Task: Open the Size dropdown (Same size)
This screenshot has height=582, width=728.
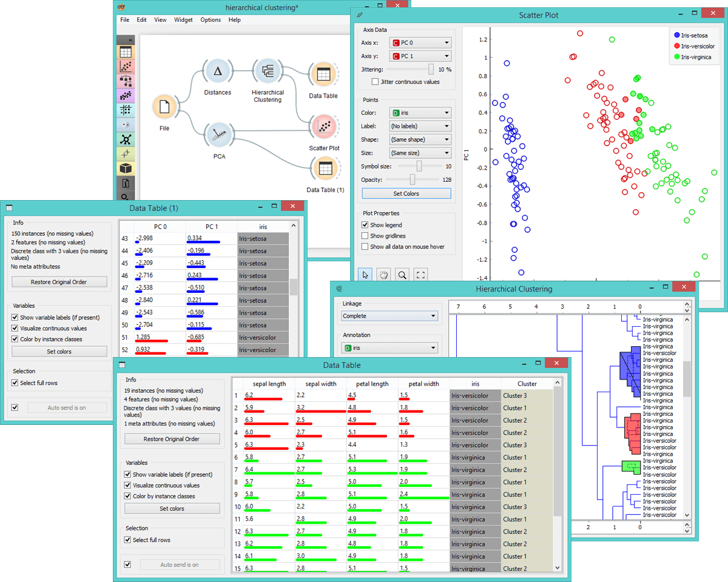Action: click(x=421, y=153)
